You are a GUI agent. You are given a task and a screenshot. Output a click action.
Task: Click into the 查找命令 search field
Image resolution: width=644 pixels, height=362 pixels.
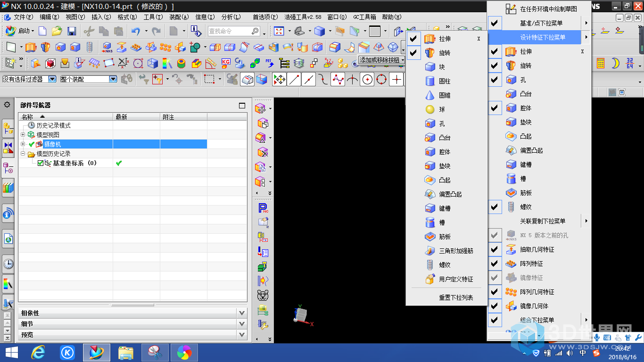pos(229,31)
